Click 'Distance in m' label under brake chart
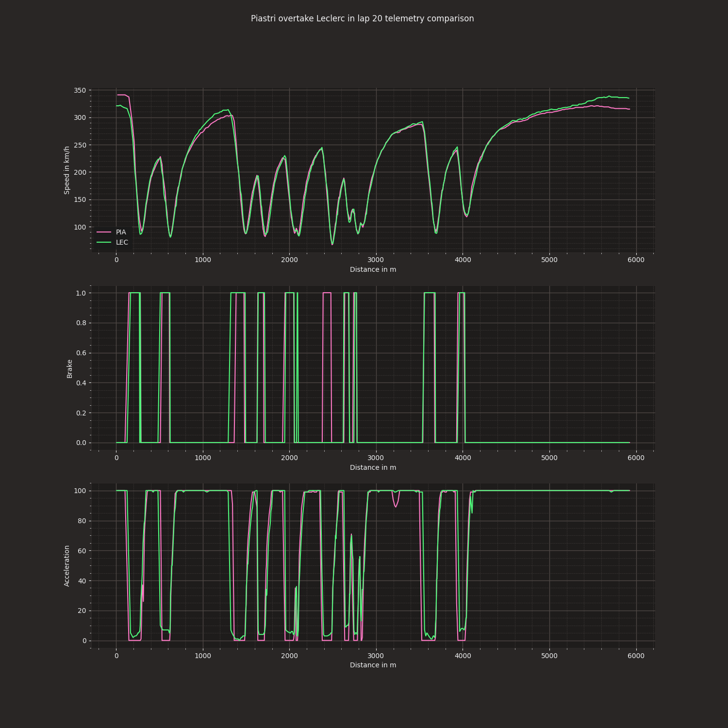The height and width of the screenshot is (728, 728). tap(373, 467)
